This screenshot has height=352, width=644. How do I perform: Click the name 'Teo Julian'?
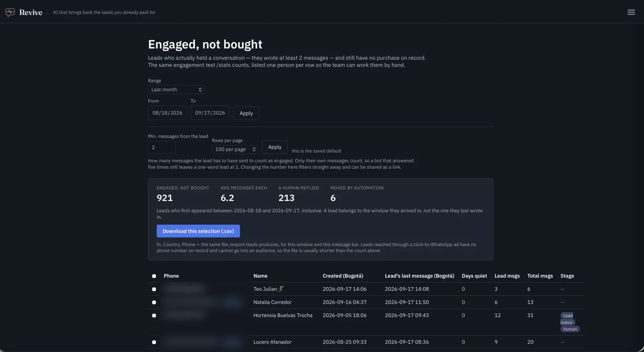(265, 289)
